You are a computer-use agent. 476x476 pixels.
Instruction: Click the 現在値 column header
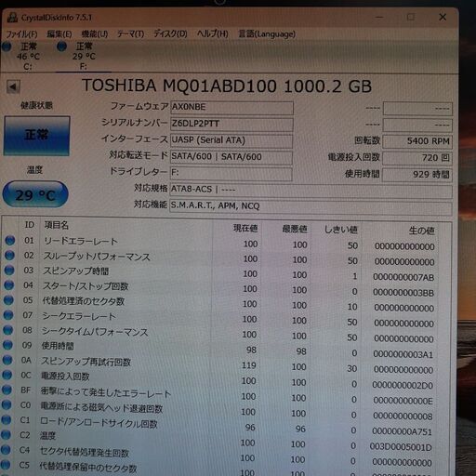245,229
